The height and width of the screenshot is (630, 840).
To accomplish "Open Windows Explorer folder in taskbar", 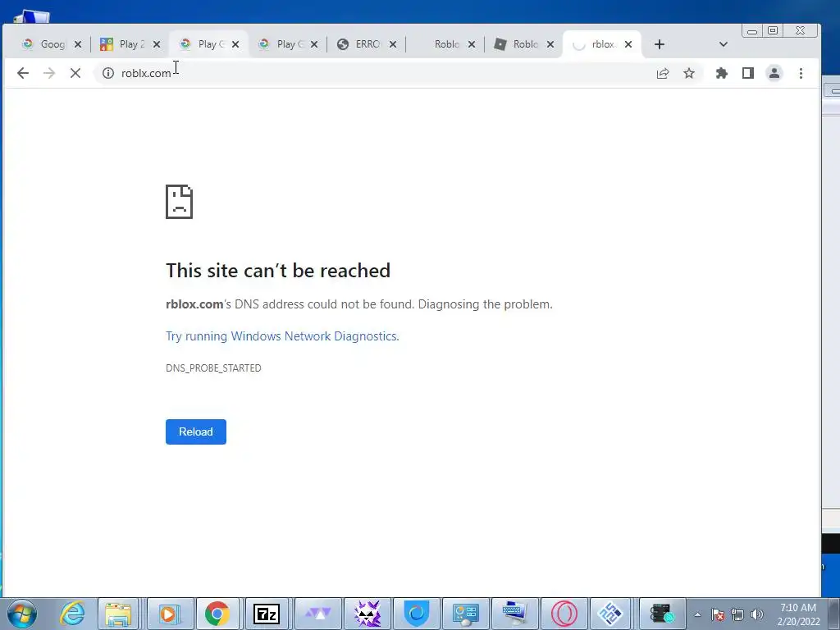I will pos(118,614).
